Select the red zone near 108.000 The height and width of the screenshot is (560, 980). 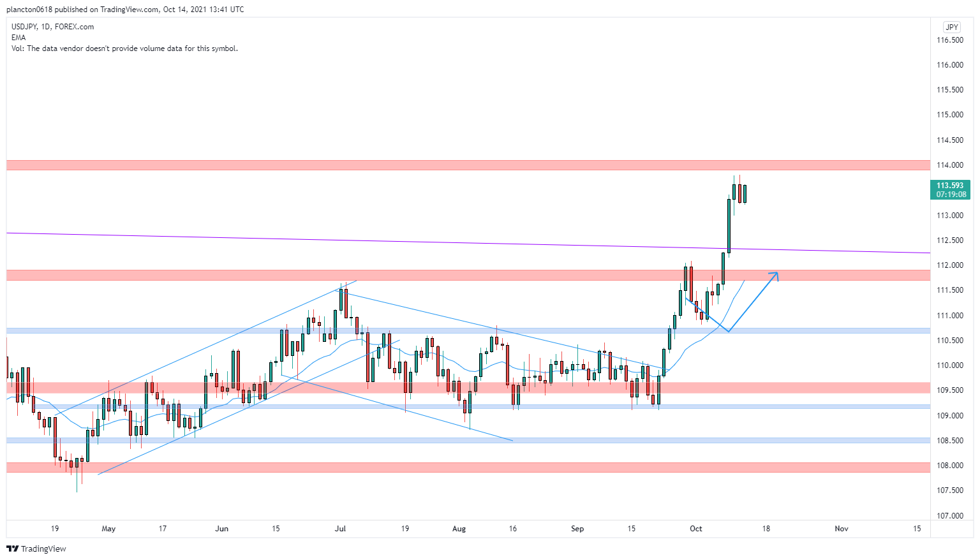pyautogui.click(x=468, y=468)
